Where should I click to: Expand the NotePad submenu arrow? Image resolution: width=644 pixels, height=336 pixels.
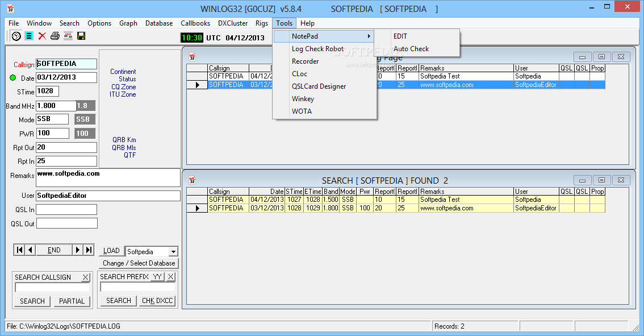click(x=369, y=36)
